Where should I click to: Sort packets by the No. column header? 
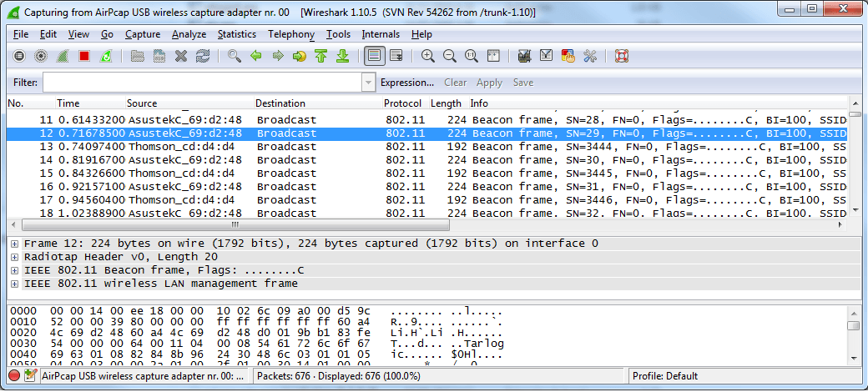click(30, 103)
